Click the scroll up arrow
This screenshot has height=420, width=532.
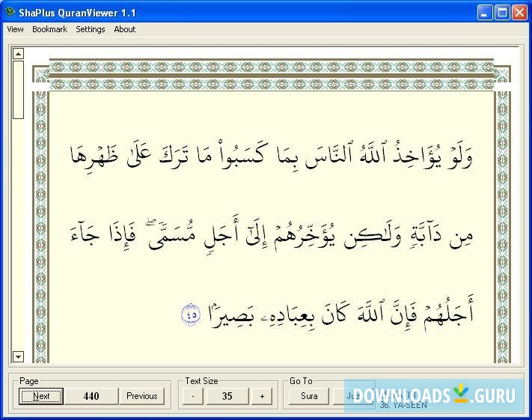(x=18, y=54)
